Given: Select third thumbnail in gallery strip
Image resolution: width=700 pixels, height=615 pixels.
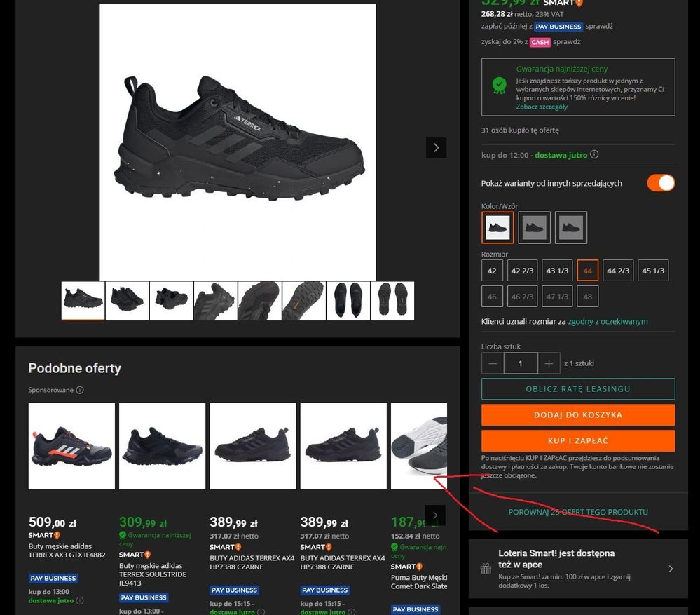Looking at the screenshot, I should (172, 301).
